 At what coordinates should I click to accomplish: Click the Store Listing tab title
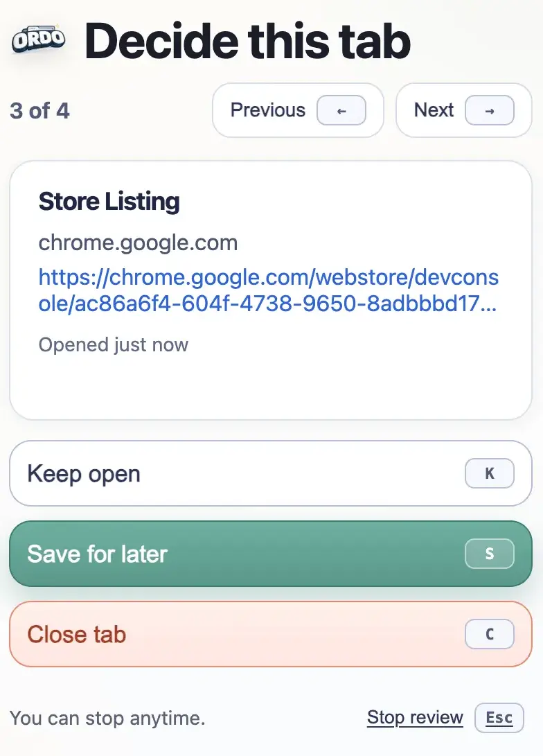click(x=109, y=202)
